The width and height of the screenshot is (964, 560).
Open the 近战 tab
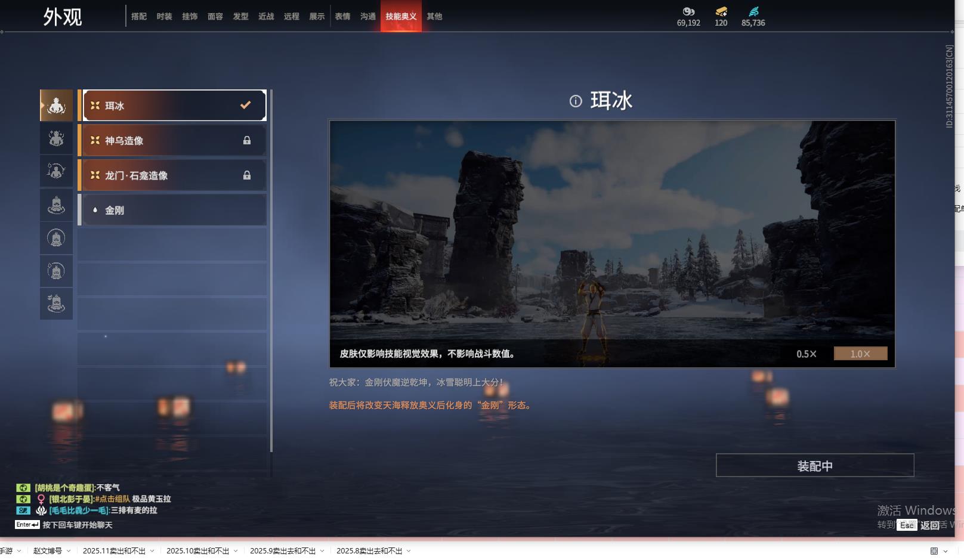point(266,17)
